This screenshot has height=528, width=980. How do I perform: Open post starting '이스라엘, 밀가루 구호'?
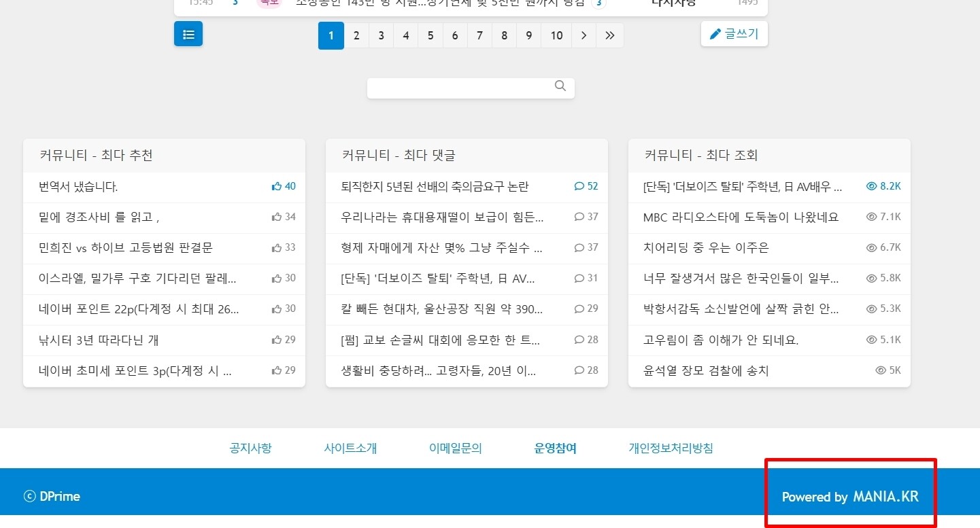click(137, 278)
